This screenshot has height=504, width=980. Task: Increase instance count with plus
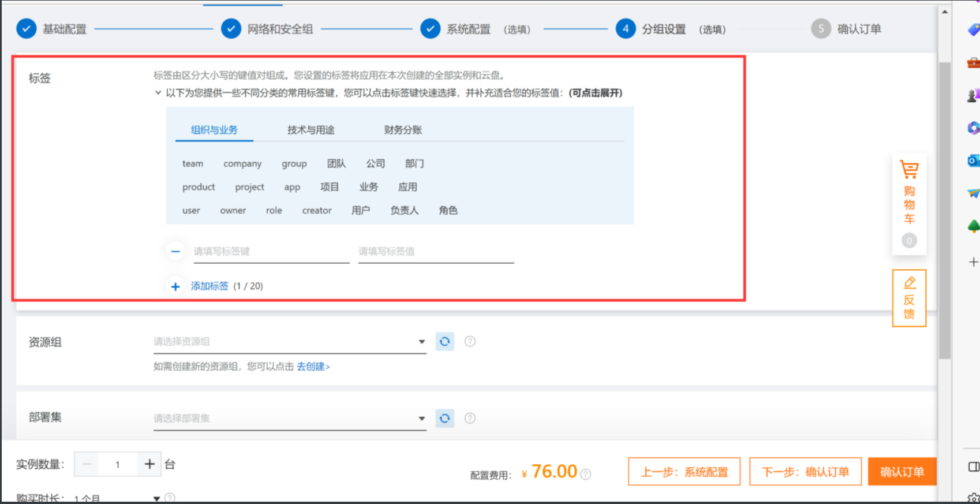coord(149,464)
